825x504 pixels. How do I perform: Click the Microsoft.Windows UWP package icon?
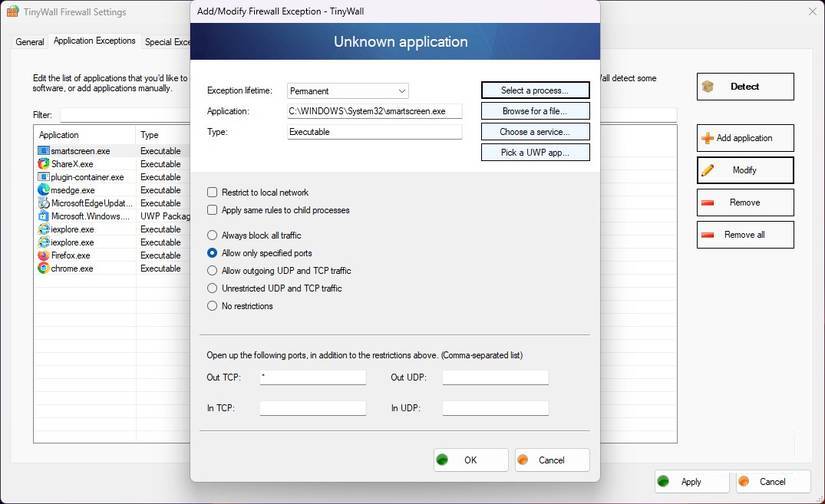tap(43, 216)
